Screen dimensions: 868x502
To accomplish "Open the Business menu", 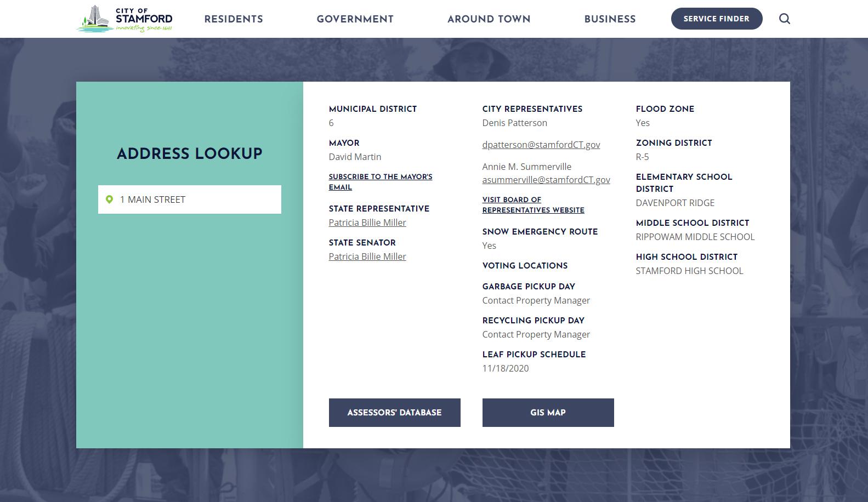I will (610, 19).
